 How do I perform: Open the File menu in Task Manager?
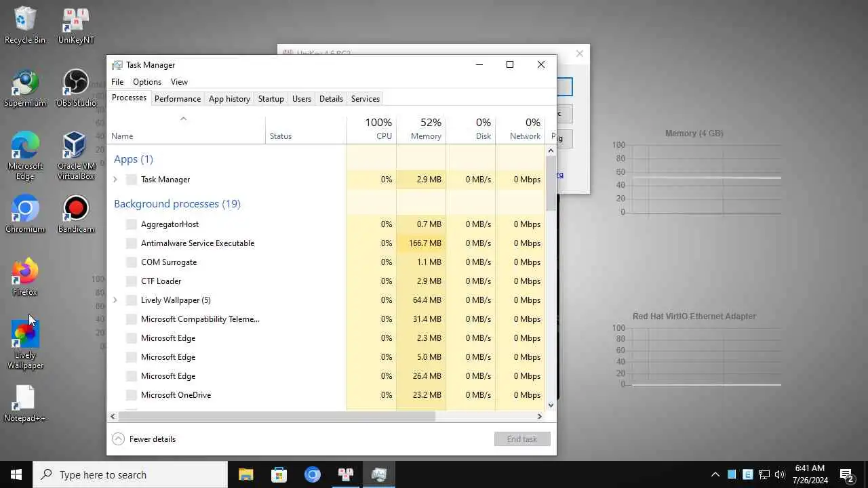[x=117, y=82]
